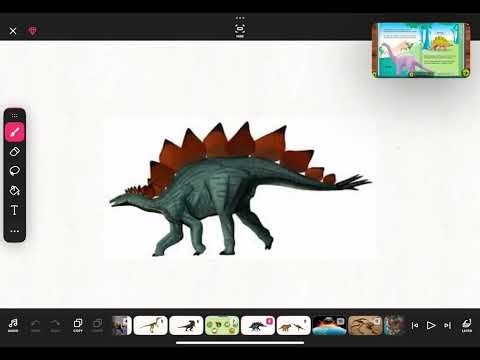This screenshot has height=360, width=480.
Task: Open the iPad multitasking three-dot menu
Action: click(x=240, y=18)
